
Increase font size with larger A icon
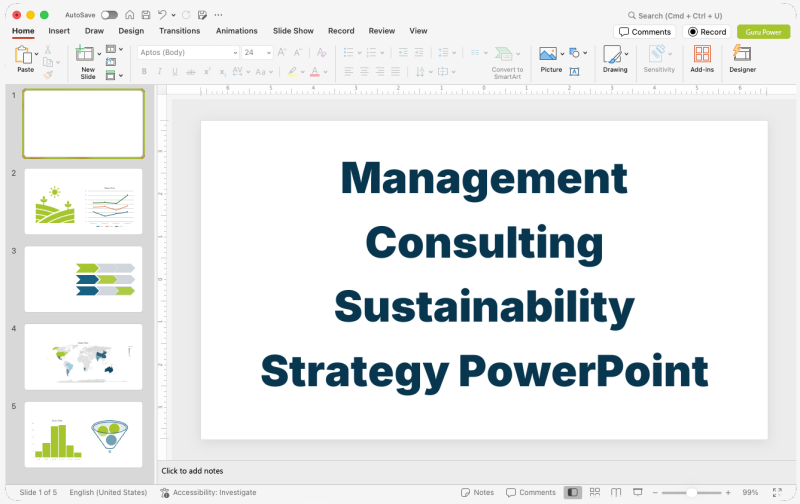(282, 52)
